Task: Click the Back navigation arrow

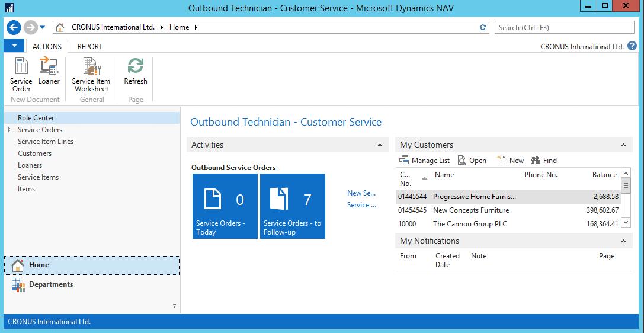Action: click(x=14, y=27)
